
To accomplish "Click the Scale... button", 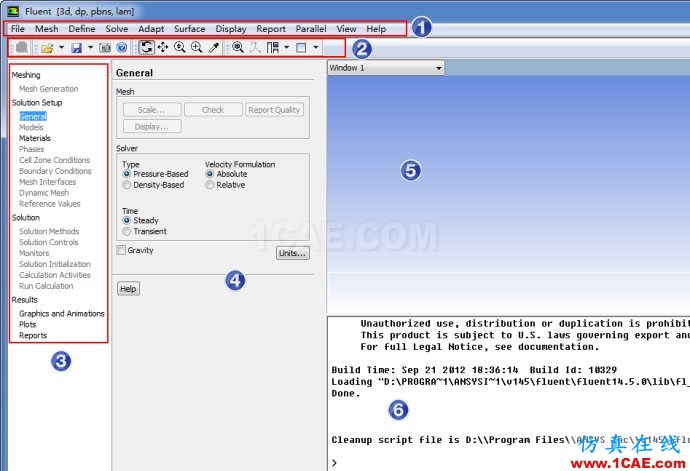I will tap(152, 110).
